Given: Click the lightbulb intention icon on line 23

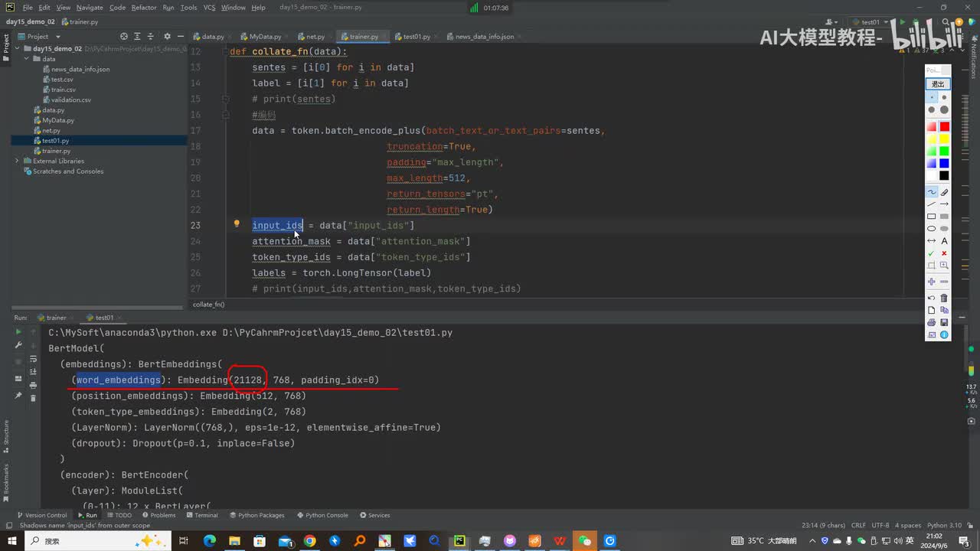Looking at the screenshot, I should (237, 225).
